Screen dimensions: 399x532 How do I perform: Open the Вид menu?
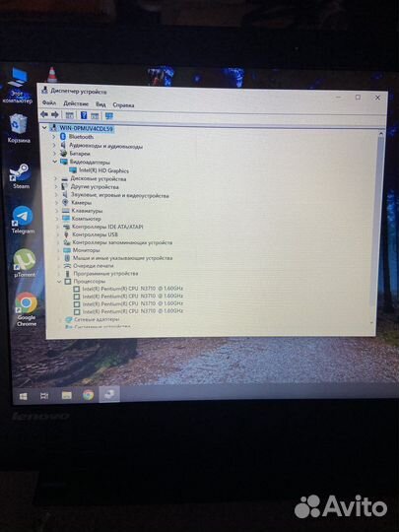100,104
